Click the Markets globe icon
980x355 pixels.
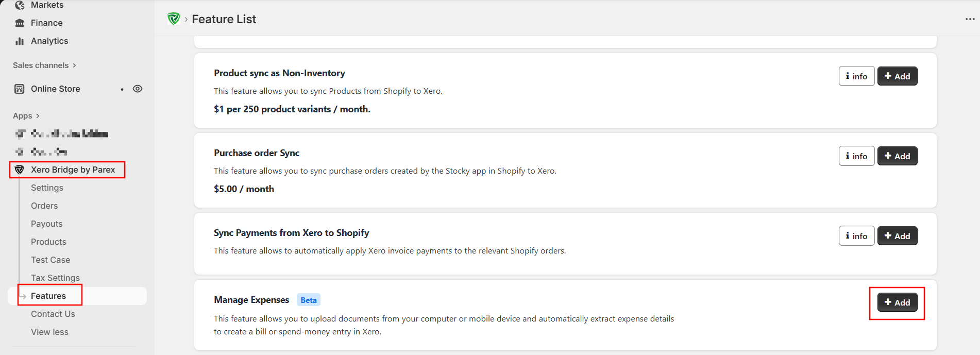tap(20, 5)
